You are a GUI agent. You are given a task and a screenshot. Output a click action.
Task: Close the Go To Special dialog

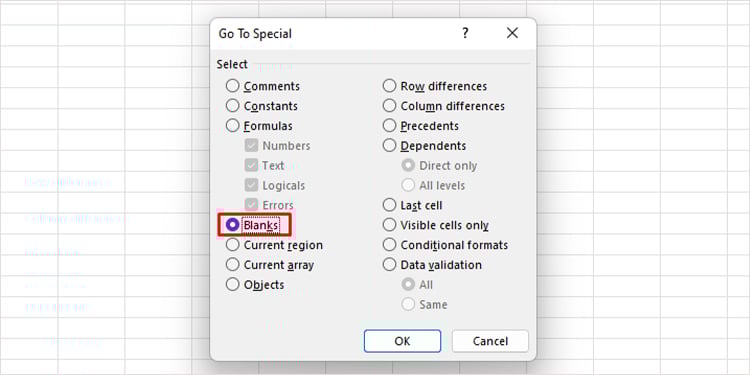pos(512,33)
